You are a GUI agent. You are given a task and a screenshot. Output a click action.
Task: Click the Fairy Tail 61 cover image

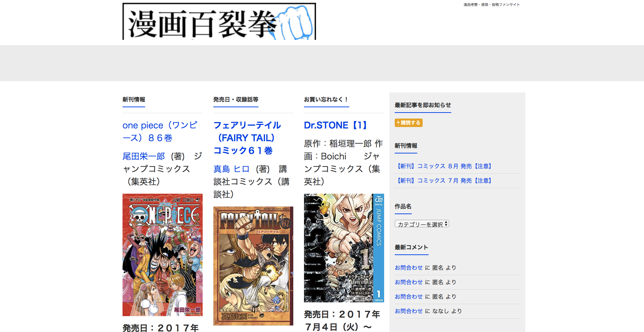(253, 266)
